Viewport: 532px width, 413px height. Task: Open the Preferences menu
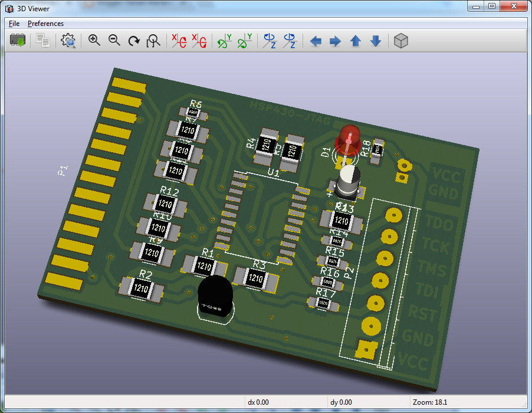(x=45, y=24)
